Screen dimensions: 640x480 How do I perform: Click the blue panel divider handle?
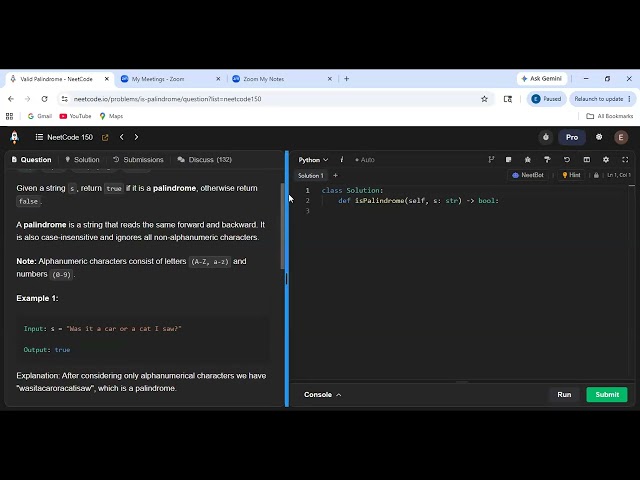pos(287,279)
